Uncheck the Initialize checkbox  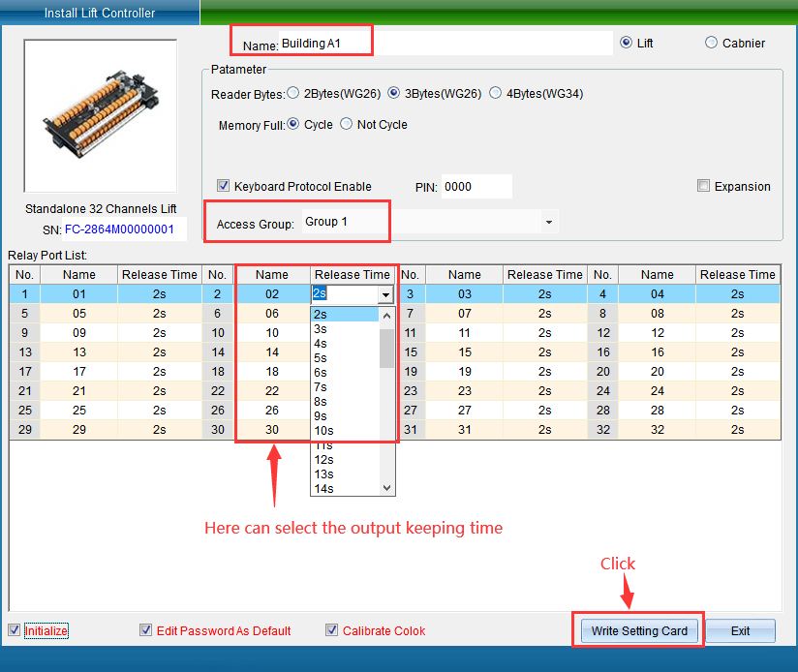click(x=14, y=630)
